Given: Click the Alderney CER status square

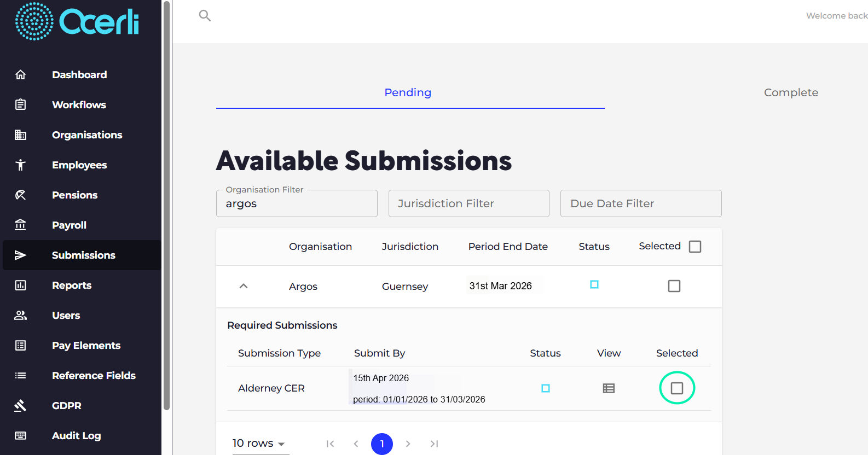Looking at the screenshot, I should click(x=546, y=388).
